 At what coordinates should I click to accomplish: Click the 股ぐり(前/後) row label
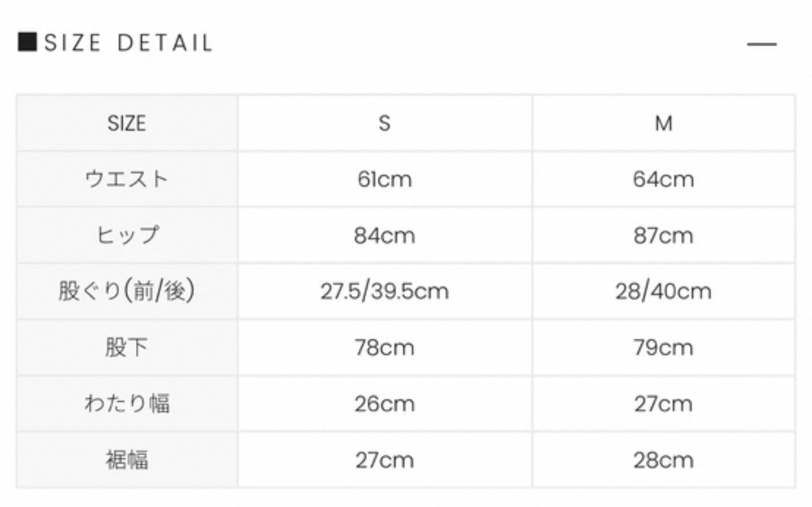point(127,291)
